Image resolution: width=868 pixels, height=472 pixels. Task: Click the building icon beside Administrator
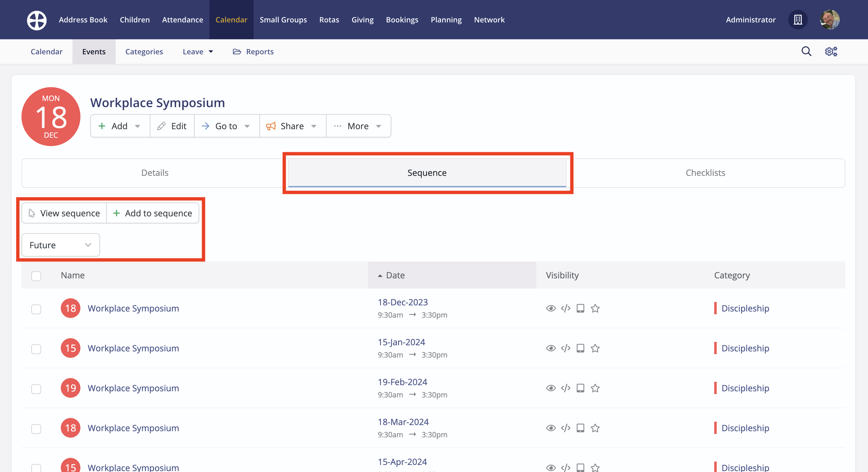[798, 20]
